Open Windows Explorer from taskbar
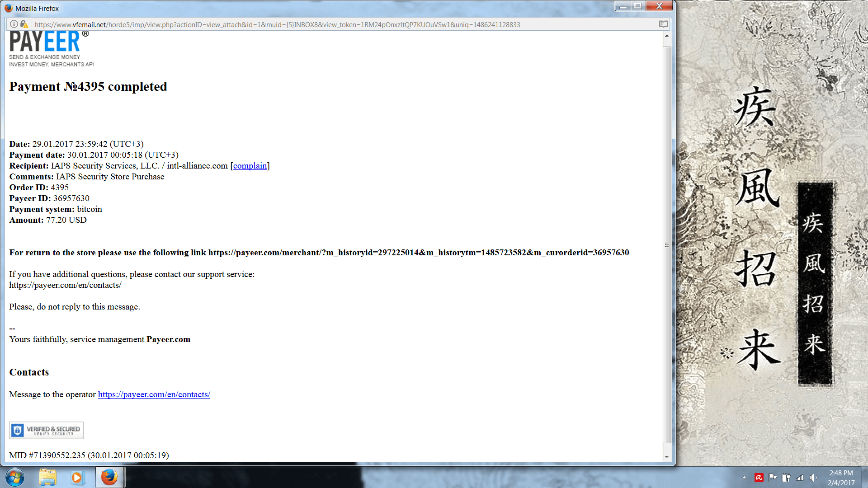Screen dimensions: 868x488 coord(47,477)
